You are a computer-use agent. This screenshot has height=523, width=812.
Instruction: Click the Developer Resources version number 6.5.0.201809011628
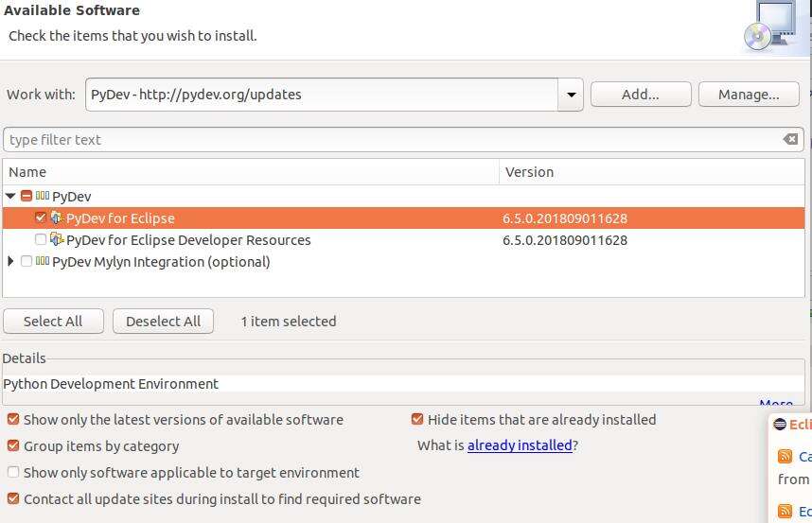tap(565, 240)
